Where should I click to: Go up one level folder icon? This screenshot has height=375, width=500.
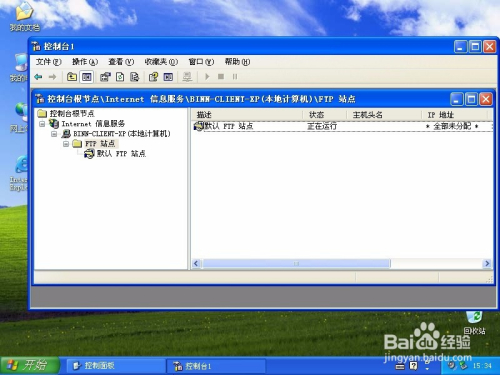[72, 77]
